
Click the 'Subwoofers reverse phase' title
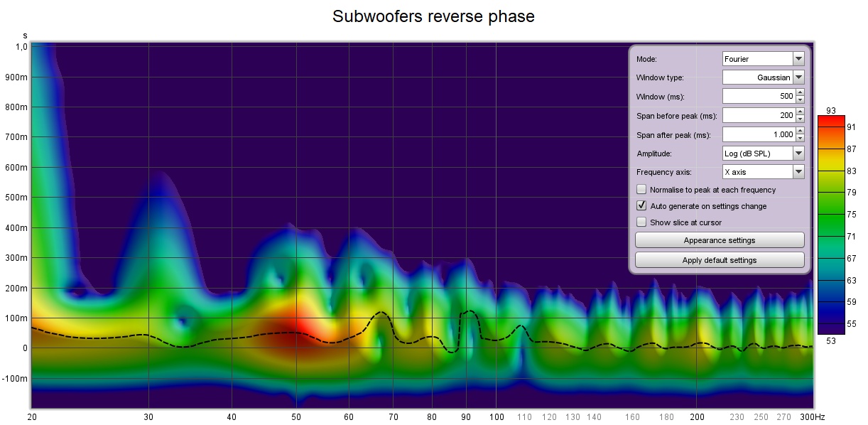coord(433,16)
